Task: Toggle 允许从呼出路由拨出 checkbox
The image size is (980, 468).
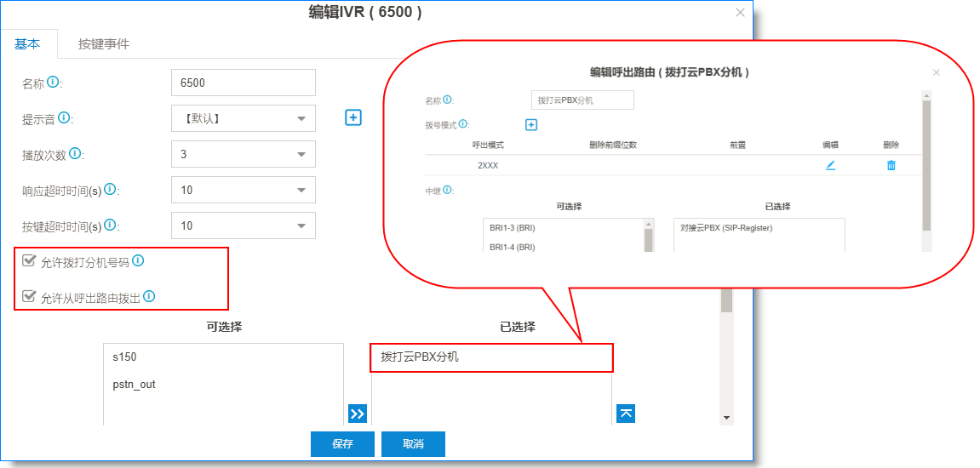Action: click(30, 297)
